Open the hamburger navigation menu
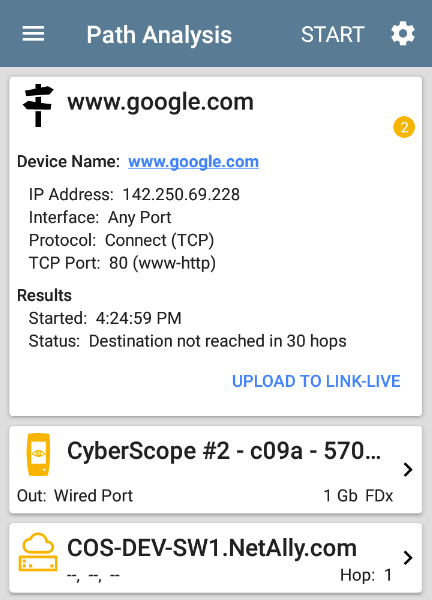 (x=33, y=34)
